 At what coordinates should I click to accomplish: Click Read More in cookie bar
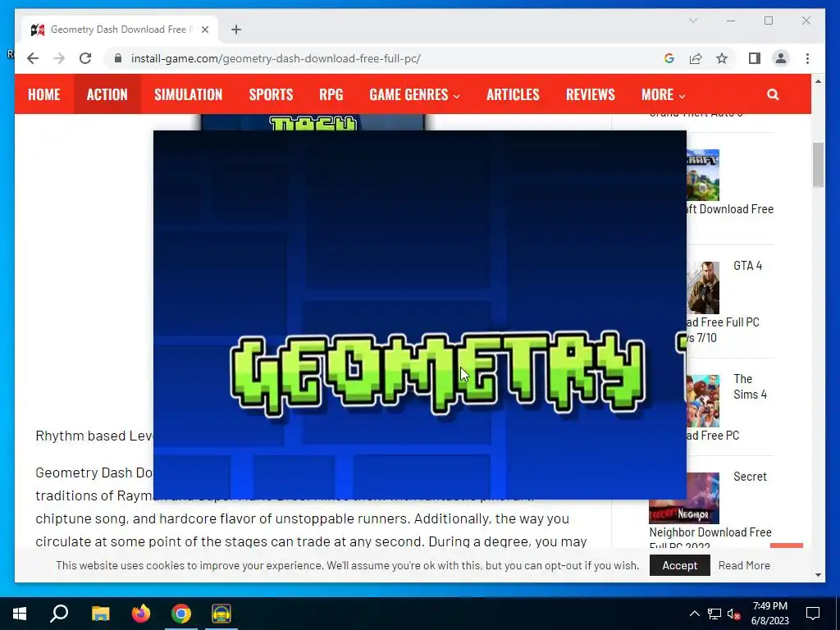point(744,565)
